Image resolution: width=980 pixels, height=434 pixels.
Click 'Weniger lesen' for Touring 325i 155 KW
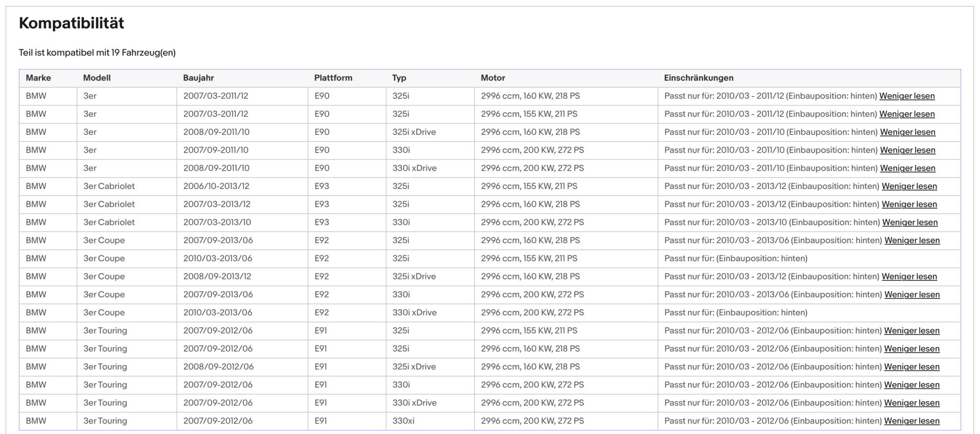click(912, 331)
